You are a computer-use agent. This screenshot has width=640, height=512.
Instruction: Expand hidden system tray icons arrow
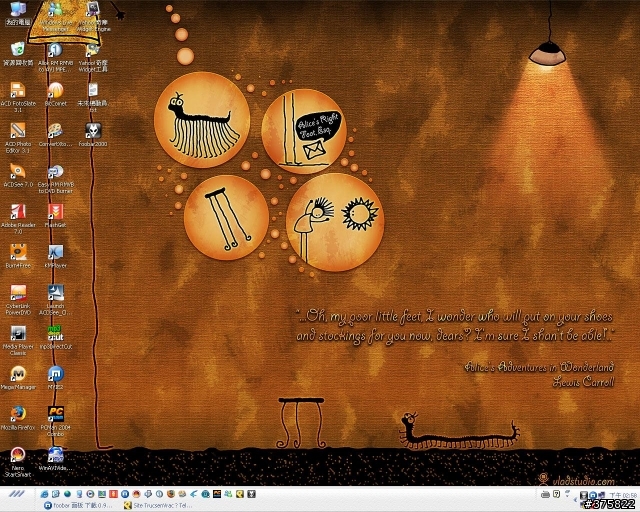point(577,499)
